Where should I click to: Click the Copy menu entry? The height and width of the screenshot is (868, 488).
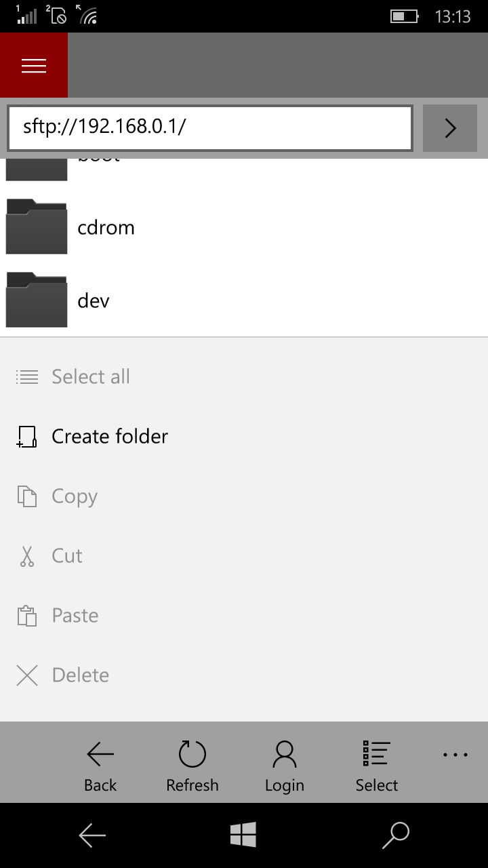click(x=75, y=496)
